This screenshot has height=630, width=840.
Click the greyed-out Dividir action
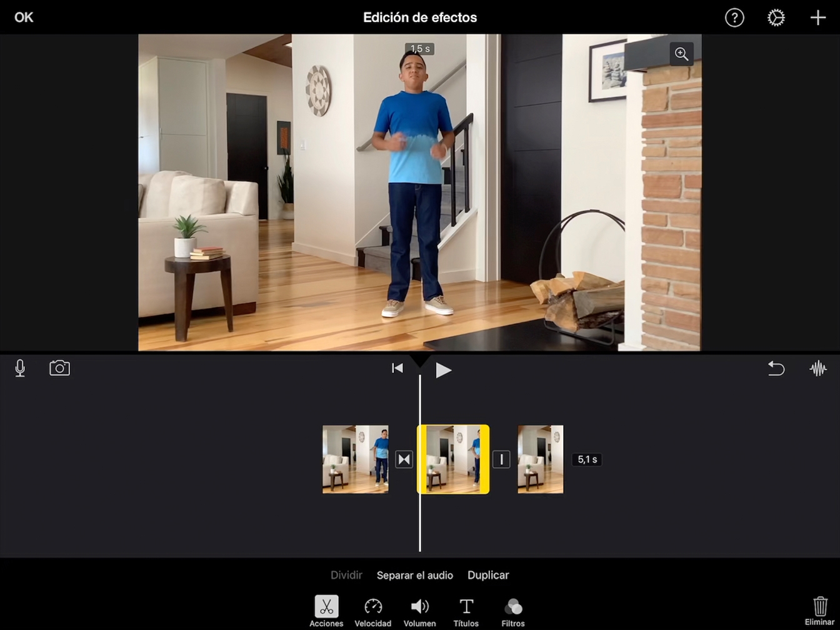[x=346, y=575]
